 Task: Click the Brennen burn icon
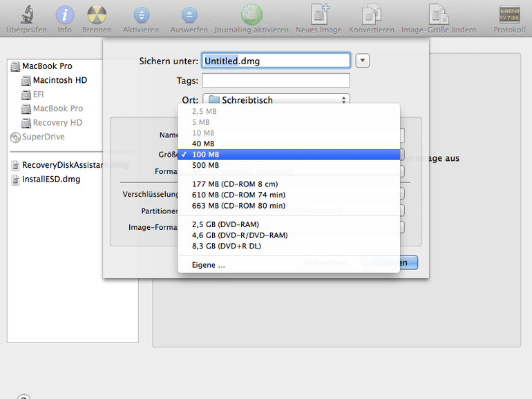(x=97, y=15)
